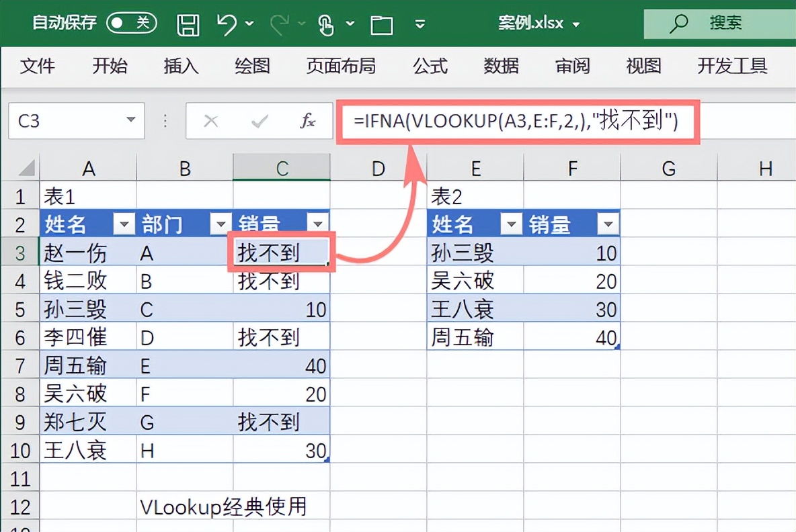Screen dimensions: 796x532
Task: Open filter dropdown for 姓名 in 表1
Action: [x=124, y=224]
